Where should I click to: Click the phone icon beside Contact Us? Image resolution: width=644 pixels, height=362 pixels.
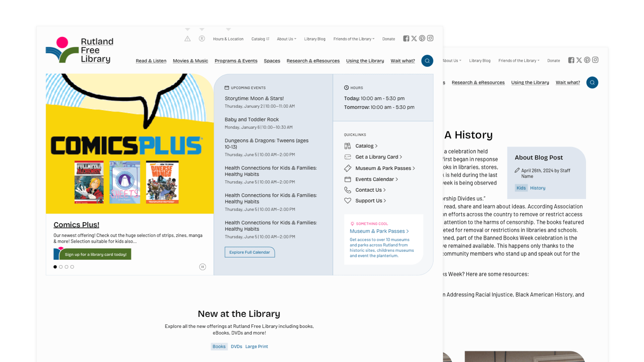click(347, 190)
